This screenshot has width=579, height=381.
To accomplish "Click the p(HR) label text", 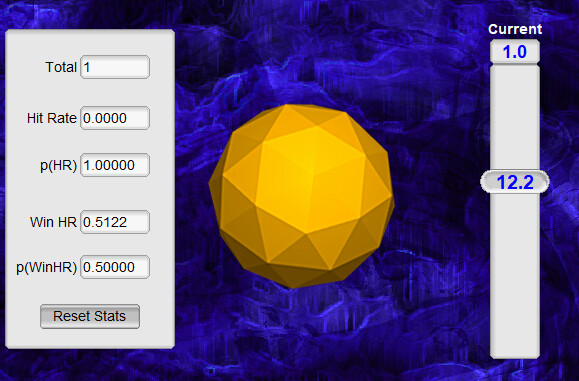I will pyautogui.click(x=58, y=165).
